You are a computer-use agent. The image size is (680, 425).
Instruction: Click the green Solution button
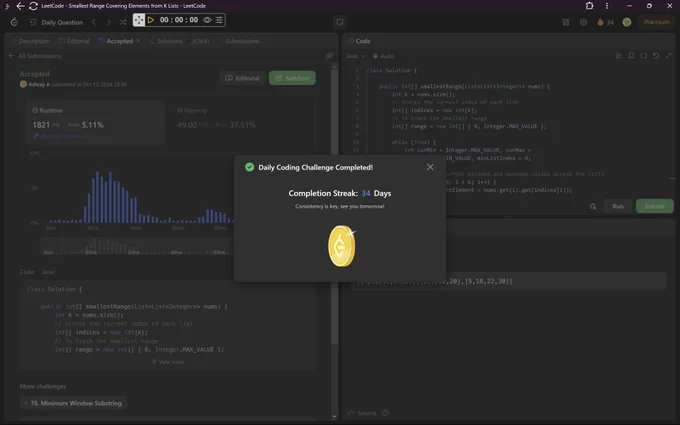coord(292,78)
